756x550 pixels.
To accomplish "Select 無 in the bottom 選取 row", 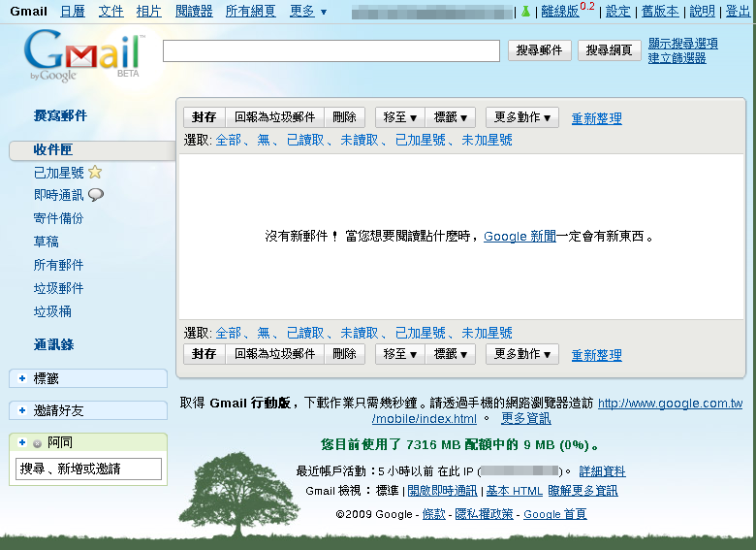I will point(264,333).
